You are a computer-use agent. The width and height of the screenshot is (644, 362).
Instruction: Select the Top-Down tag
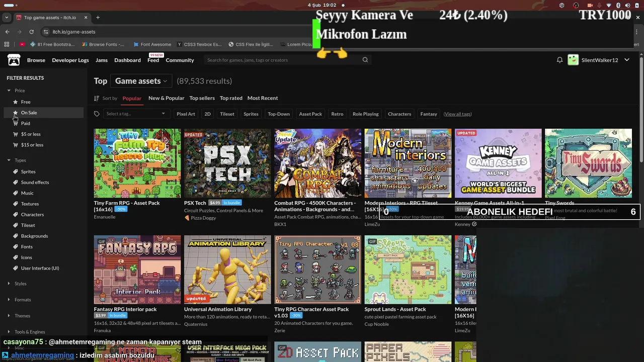click(x=279, y=114)
